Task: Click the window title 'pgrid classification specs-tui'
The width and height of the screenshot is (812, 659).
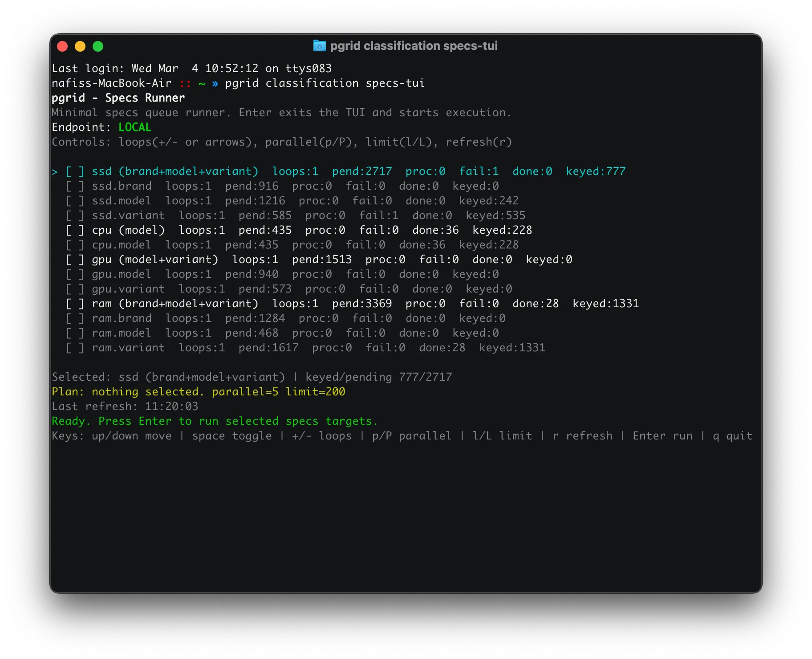Action: click(414, 46)
